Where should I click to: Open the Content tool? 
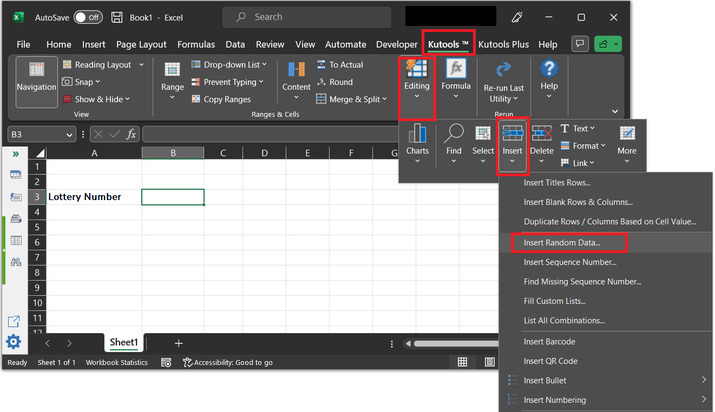point(296,81)
